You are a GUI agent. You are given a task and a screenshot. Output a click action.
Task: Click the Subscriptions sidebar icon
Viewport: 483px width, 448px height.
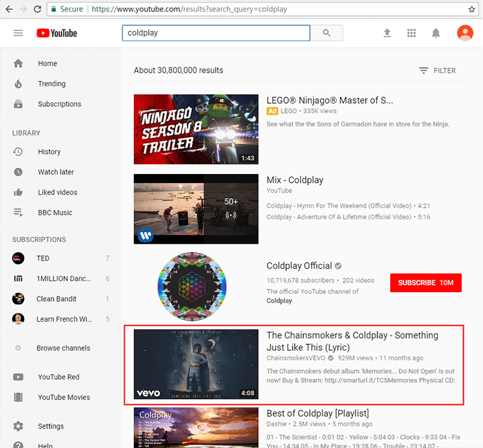click(18, 104)
